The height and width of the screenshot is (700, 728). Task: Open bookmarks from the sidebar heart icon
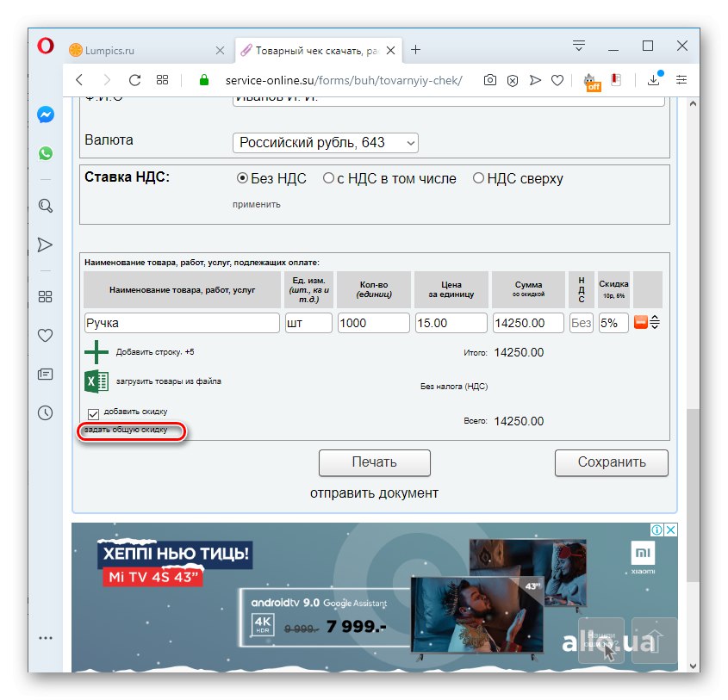coord(45,335)
